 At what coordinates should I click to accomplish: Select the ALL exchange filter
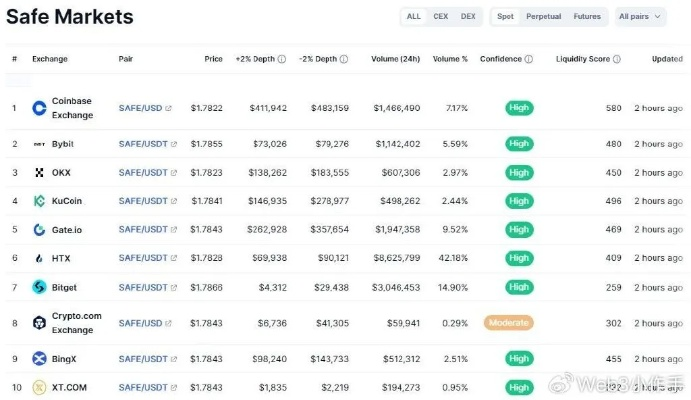point(413,17)
